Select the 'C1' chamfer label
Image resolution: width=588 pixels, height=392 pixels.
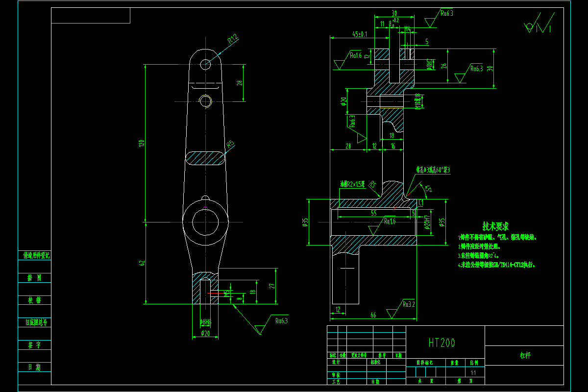point(420,201)
